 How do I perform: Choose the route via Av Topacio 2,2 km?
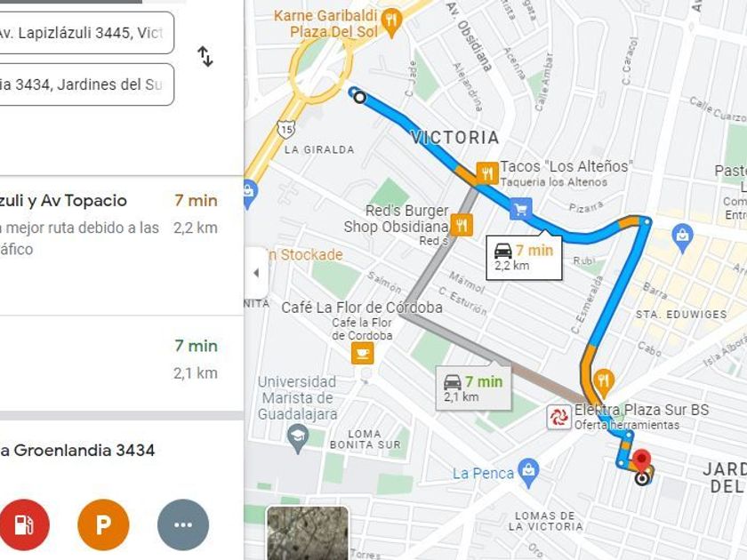pos(122,245)
